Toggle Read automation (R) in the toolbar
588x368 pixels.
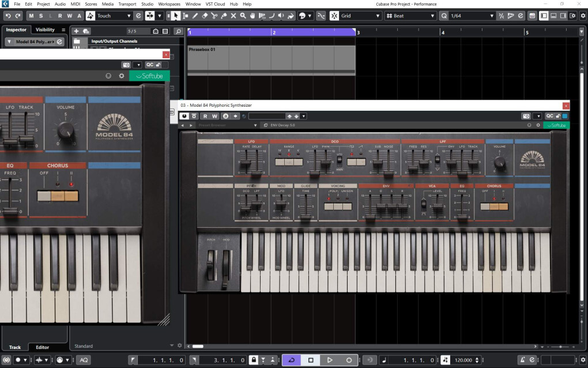pyautogui.click(x=60, y=16)
